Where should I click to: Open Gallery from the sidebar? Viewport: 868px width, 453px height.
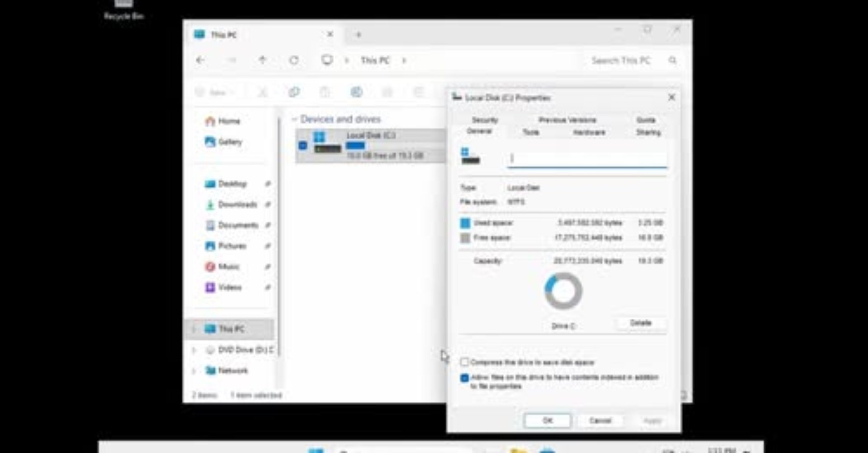230,142
